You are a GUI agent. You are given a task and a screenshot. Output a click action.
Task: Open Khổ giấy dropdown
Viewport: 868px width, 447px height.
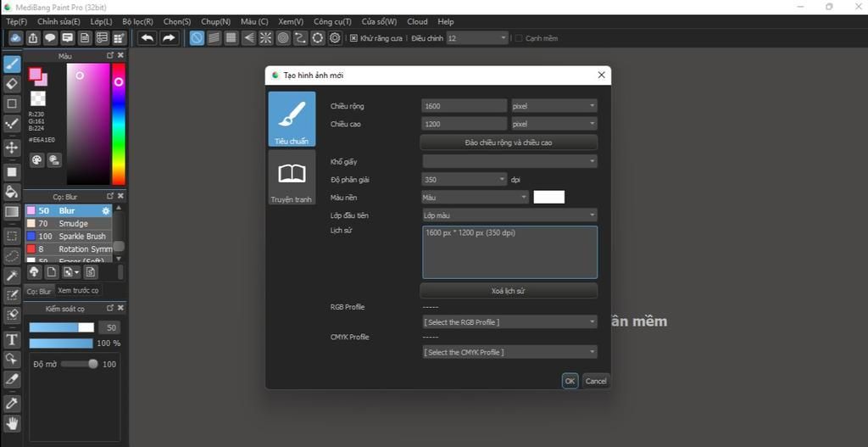[509, 161]
